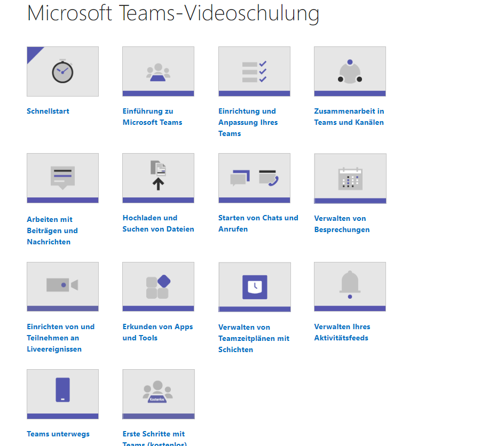
Task: Open the Erkunden von Apps und Tools link
Action: (157, 332)
